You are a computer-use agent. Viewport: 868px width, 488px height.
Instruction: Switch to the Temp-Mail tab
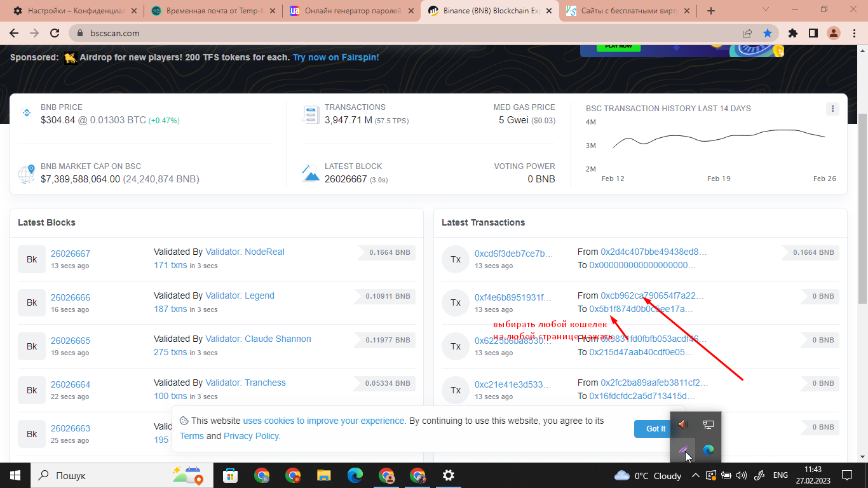tap(213, 11)
